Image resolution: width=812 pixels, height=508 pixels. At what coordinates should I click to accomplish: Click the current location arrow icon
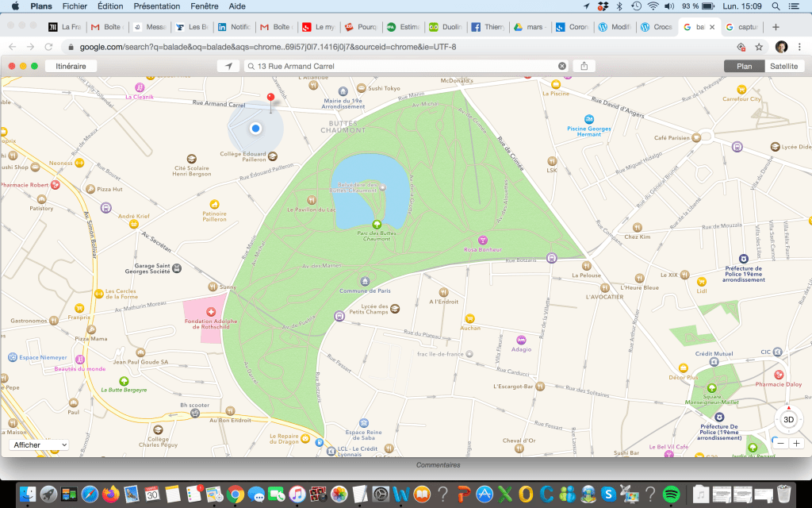coord(228,66)
